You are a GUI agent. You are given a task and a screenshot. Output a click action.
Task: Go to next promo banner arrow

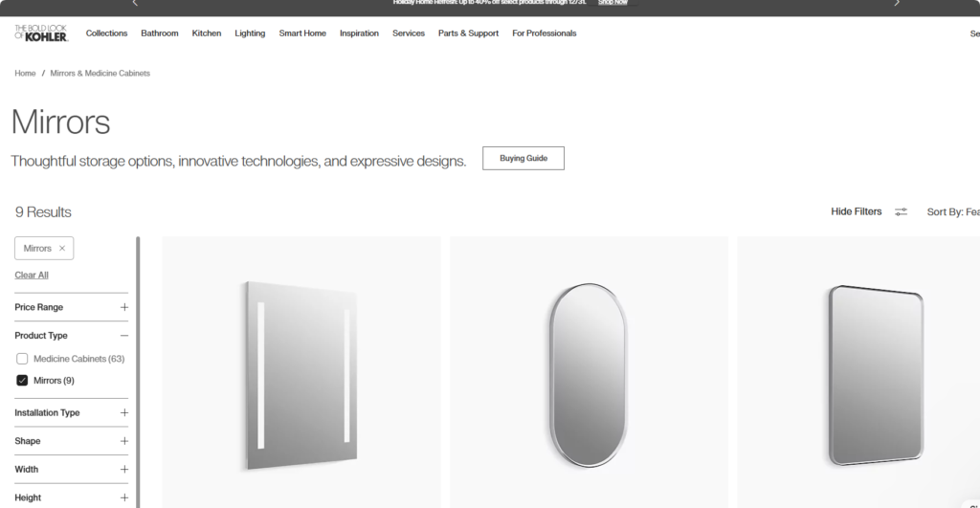[x=897, y=3]
